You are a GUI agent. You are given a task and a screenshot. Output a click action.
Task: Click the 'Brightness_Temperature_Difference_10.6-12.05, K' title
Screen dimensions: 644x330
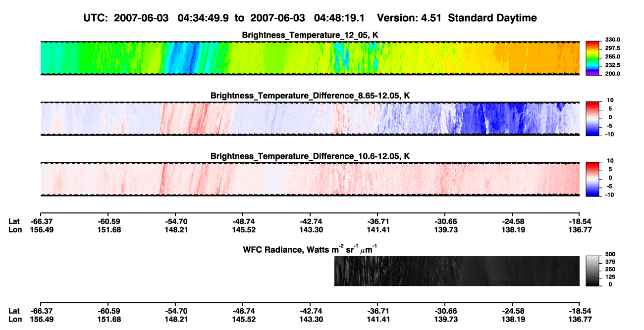[x=310, y=156]
